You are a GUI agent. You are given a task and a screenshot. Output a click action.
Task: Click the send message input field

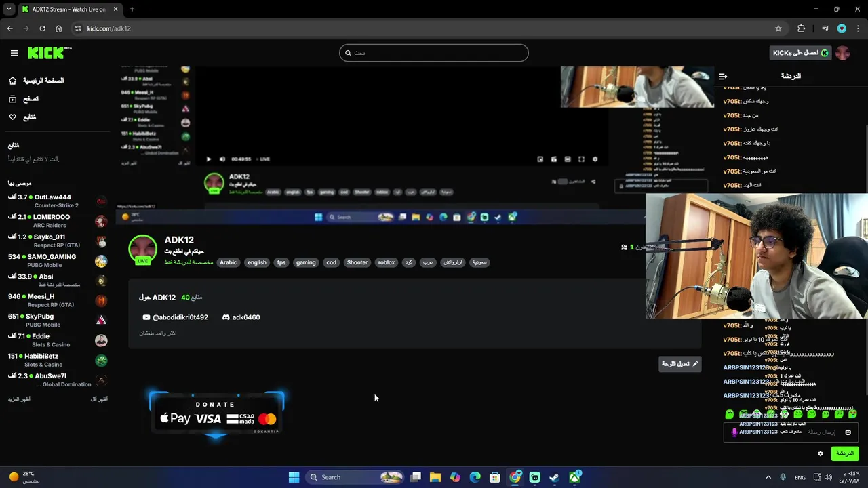(791, 432)
